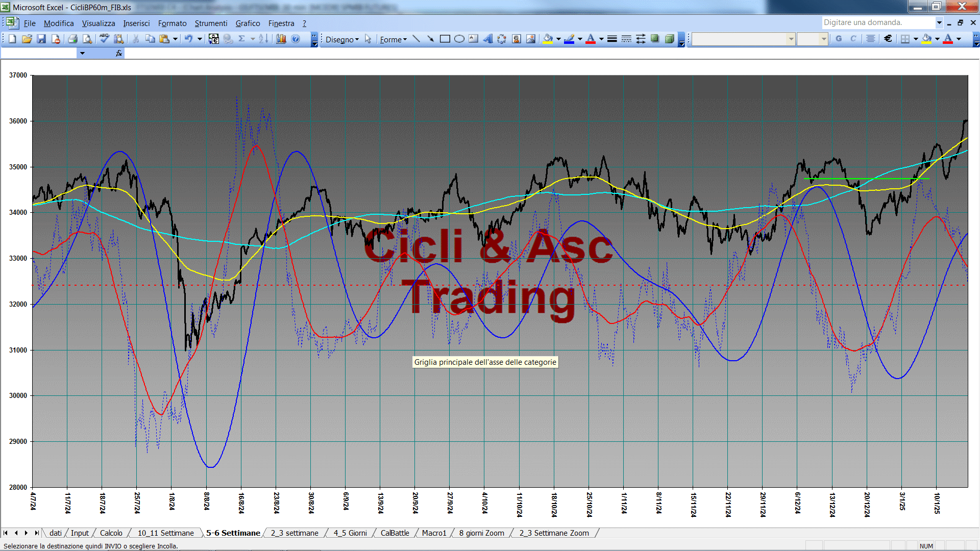Click the Copy icon
Screen dimensions: 980x551
(150, 39)
